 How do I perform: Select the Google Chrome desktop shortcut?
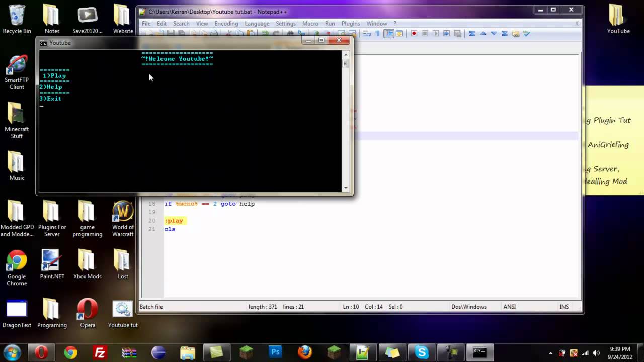tap(17, 268)
